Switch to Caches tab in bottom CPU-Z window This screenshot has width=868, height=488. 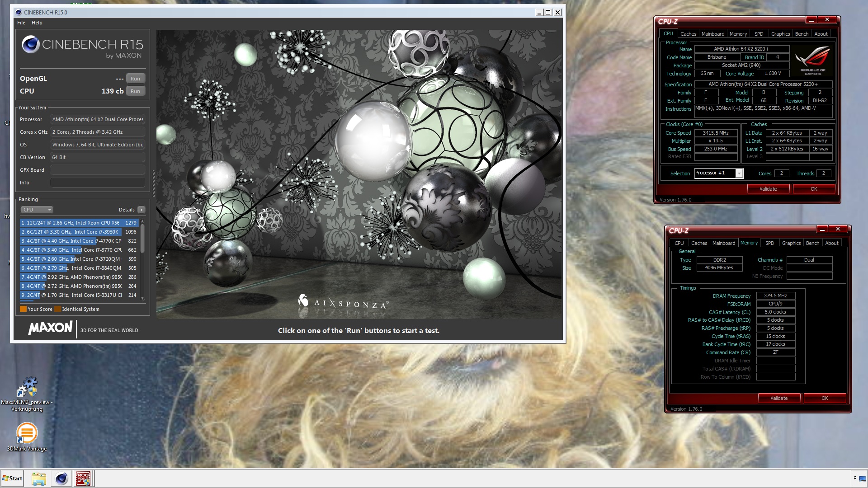tap(699, 243)
